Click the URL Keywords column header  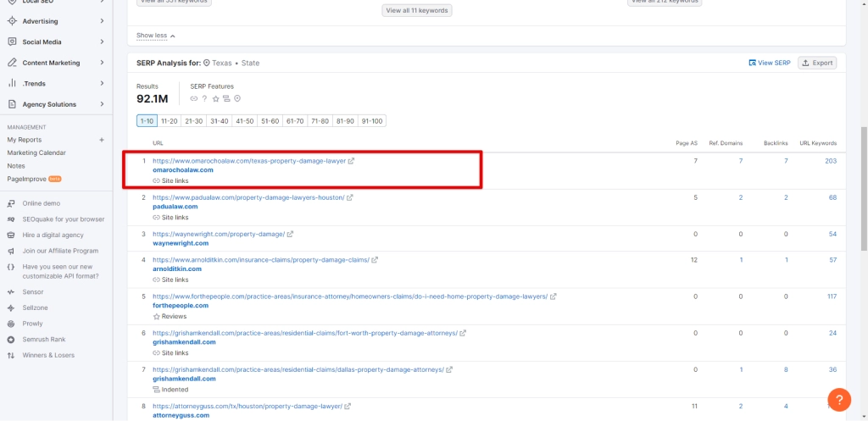coord(818,143)
